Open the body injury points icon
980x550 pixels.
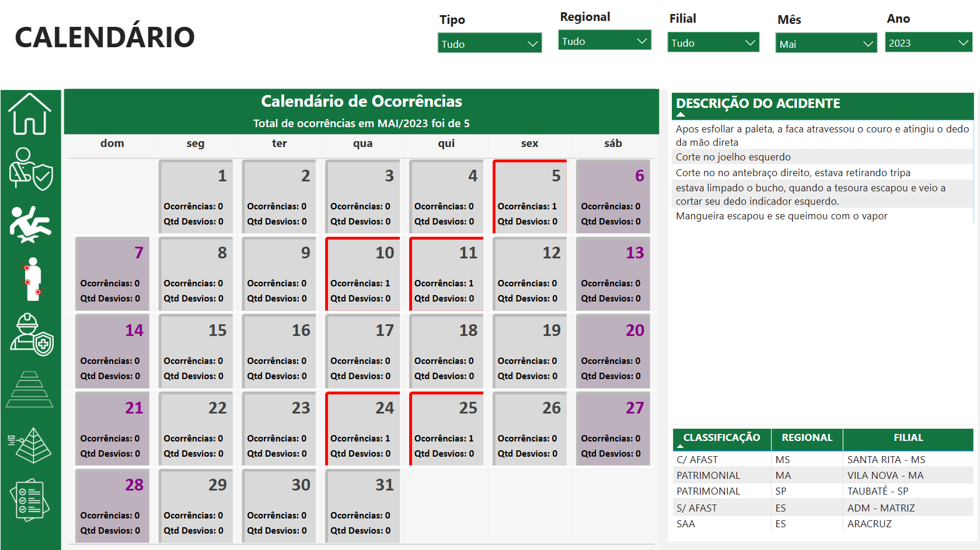click(x=33, y=279)
